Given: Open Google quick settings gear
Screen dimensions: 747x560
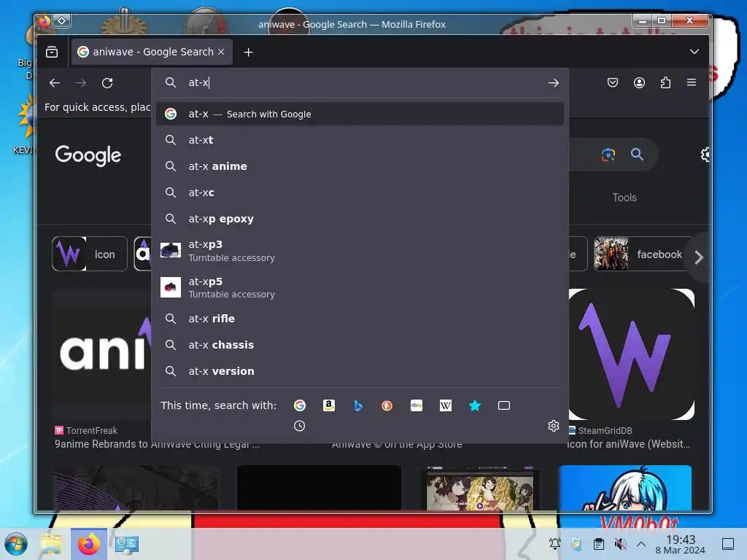Looking at the screenshot, I should (705, 155).
